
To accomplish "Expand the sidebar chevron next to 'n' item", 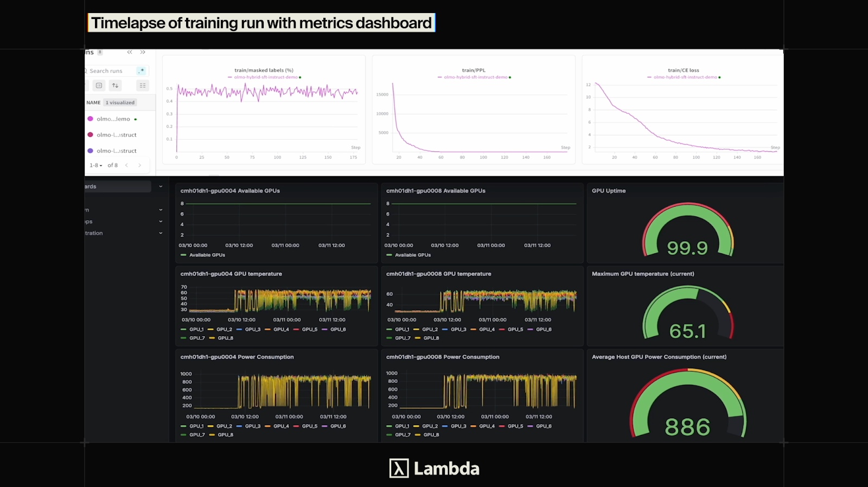I will pos(161,210).
